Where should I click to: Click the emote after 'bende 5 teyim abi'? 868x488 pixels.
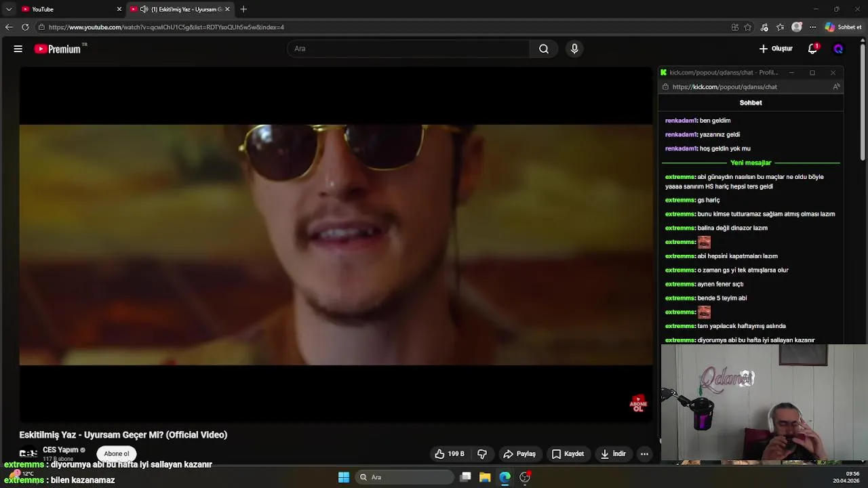pos(704,312)
